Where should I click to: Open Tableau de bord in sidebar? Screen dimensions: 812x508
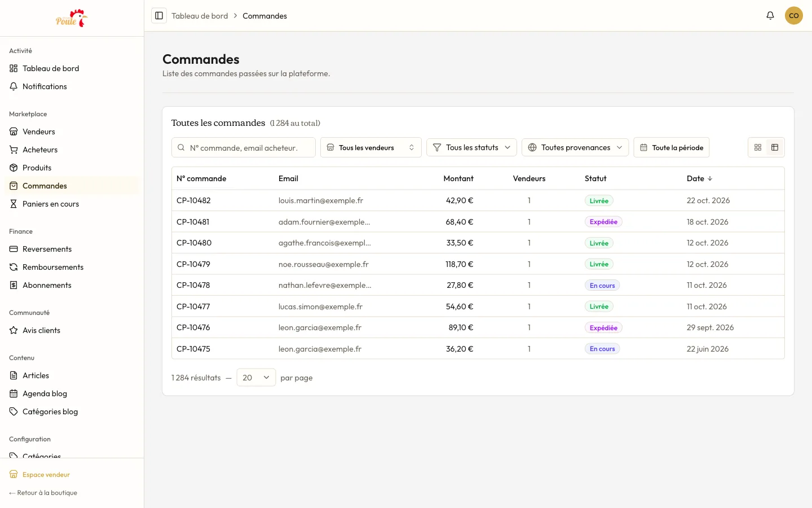(72, 68)
